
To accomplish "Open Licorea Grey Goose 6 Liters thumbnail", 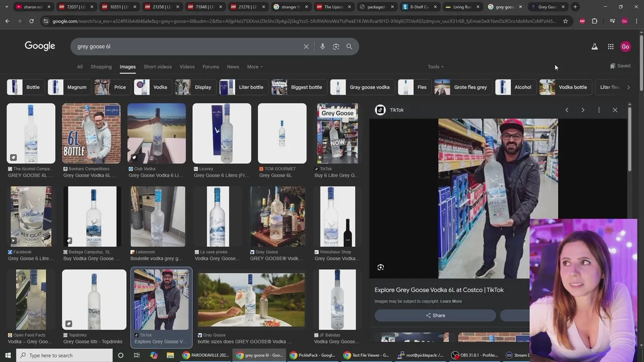I will click(x=222, y=133).
